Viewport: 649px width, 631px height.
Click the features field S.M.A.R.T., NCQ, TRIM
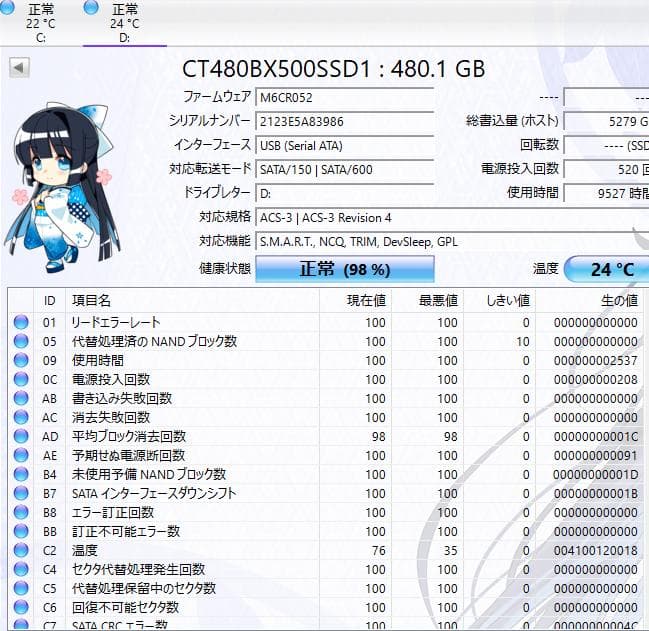(x=452, y=242)
